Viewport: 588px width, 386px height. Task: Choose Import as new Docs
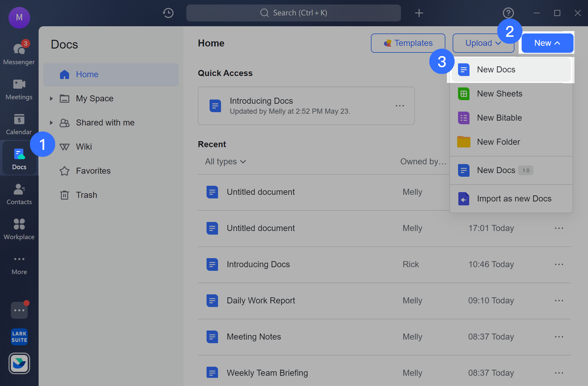coord(514,199)
